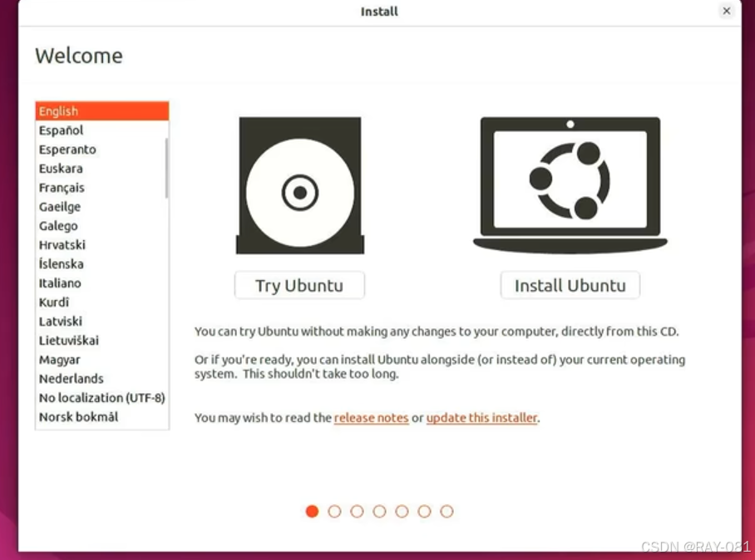Follow the update this installer link

pyautogui.click(x=481, y=418)
